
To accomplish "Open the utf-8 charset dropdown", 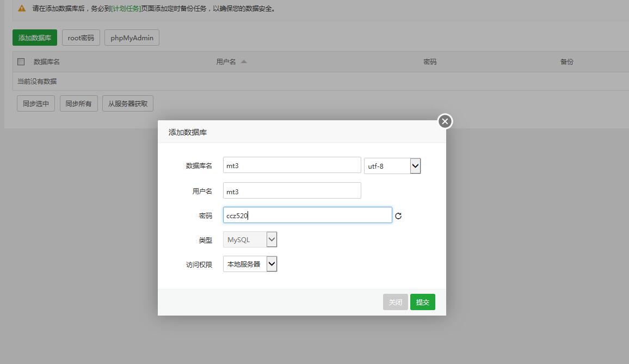I will (392, 166).
